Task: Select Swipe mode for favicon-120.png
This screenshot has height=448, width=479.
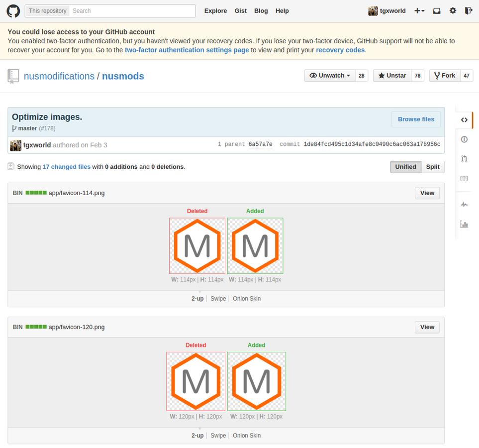Action: coord(218,436)
